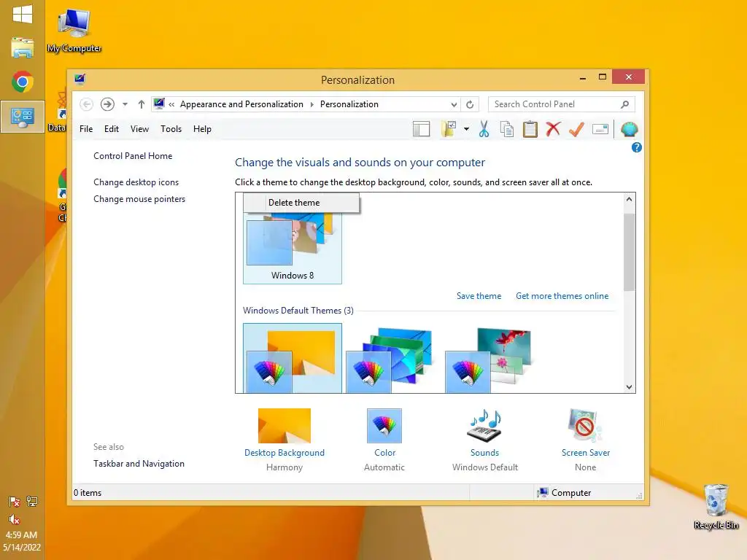
Task: Open Google Chrome from the taskbar
Action: [x=23, y=82]
